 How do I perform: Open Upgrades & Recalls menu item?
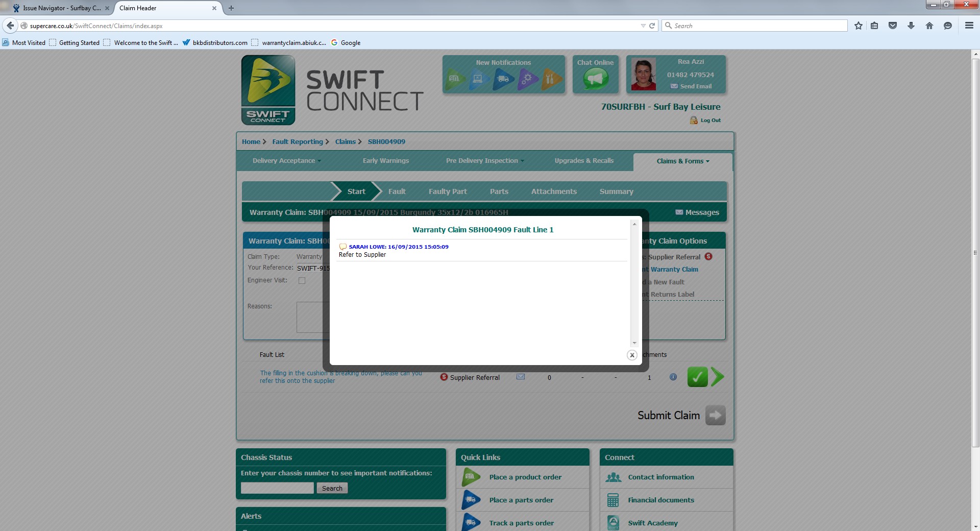pyautogui.click(x=584, y=161)
